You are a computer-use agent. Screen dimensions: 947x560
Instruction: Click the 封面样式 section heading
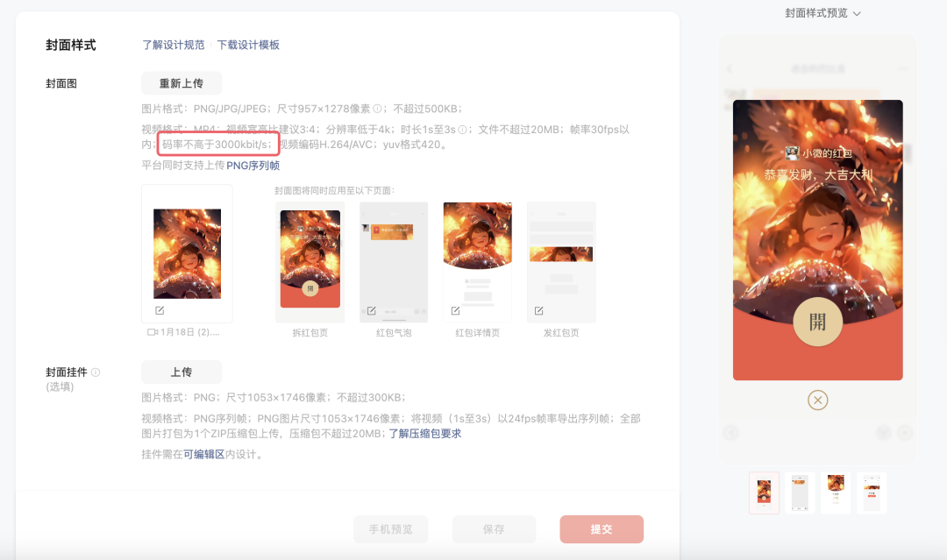pyautogui.click(x=71, y=46)
